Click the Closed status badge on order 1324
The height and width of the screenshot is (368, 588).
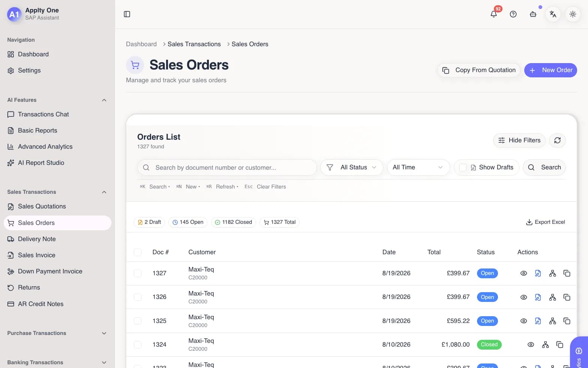coord(489,345)
